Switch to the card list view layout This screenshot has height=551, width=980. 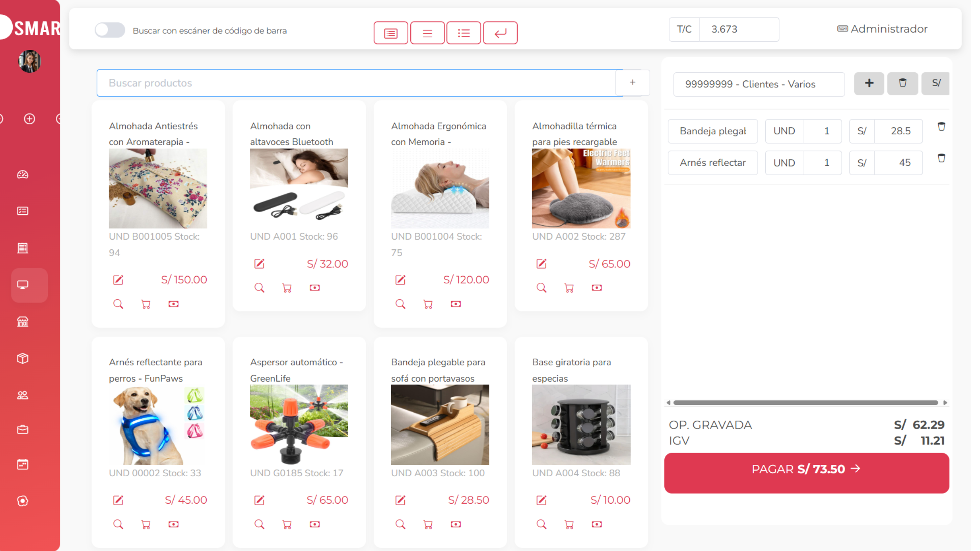tap(391, 33)
